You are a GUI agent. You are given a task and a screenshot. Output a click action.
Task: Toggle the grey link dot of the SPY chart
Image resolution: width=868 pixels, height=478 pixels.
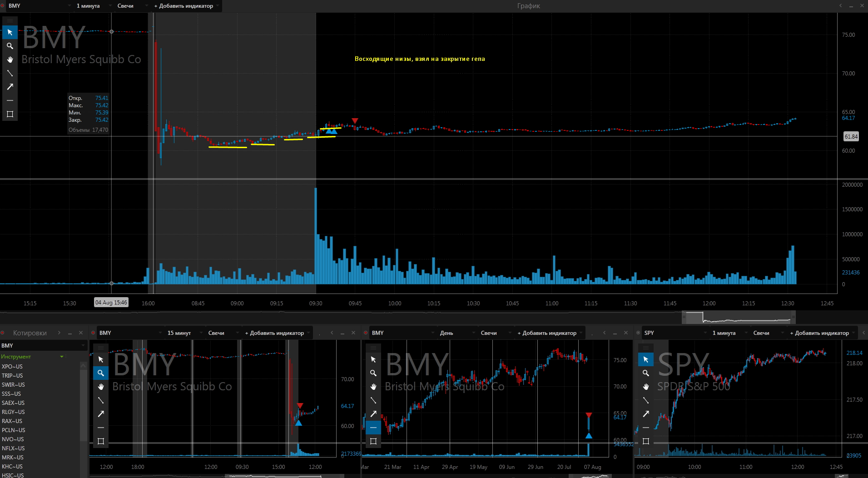click(x=638, y=333)
